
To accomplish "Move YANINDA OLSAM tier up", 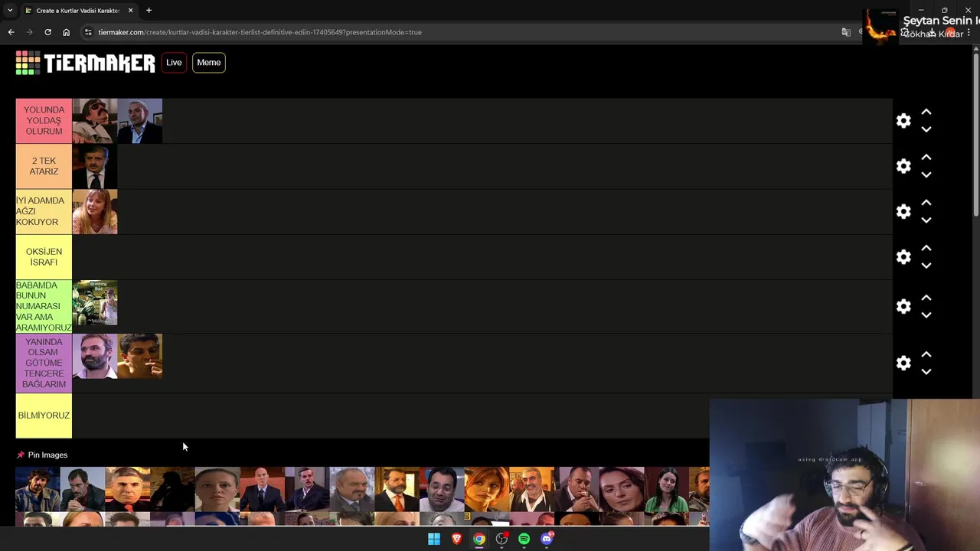I will click(x=926, y=354).
